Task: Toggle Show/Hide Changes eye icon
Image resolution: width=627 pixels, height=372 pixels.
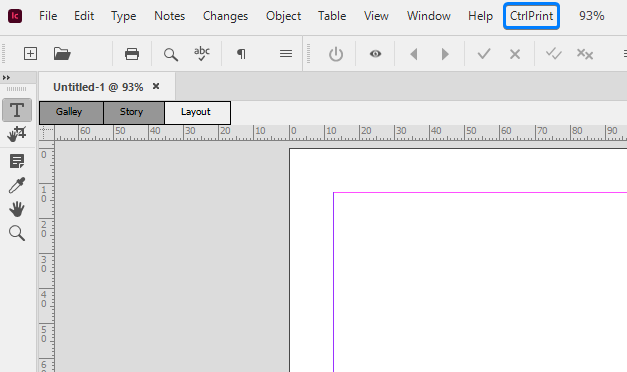Action: [375, 54]
